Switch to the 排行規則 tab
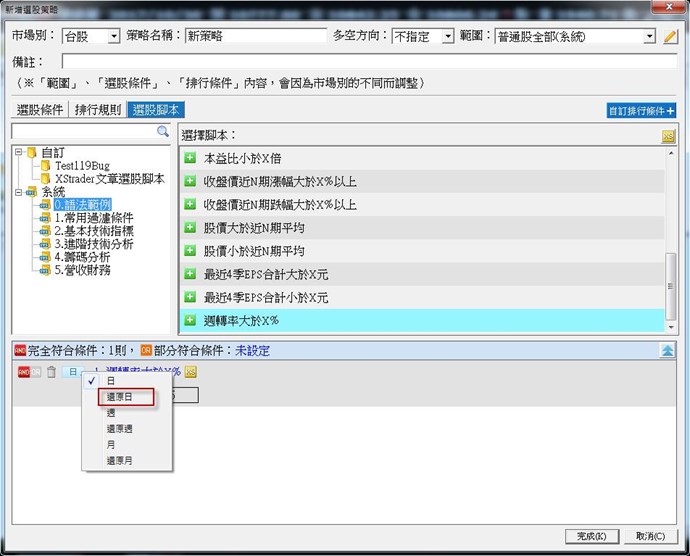Viewport: 690px width, 556px height. 100,110
